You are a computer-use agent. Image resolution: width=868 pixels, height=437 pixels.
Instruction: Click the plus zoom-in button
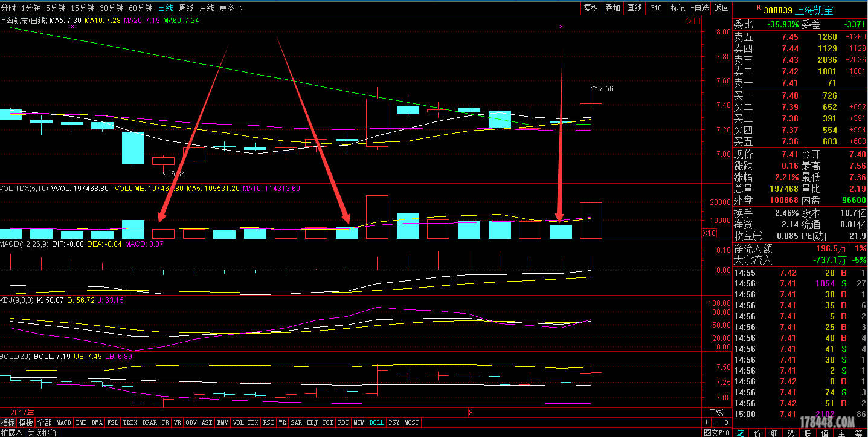point(706,422)
